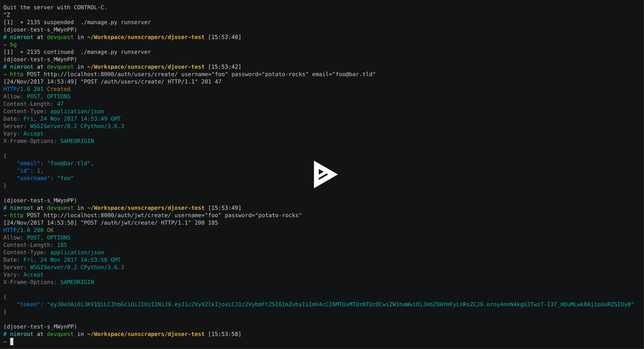Click the users/create localhost URL
This screenshot has height=349, width=644.
(x=110, y=74)
